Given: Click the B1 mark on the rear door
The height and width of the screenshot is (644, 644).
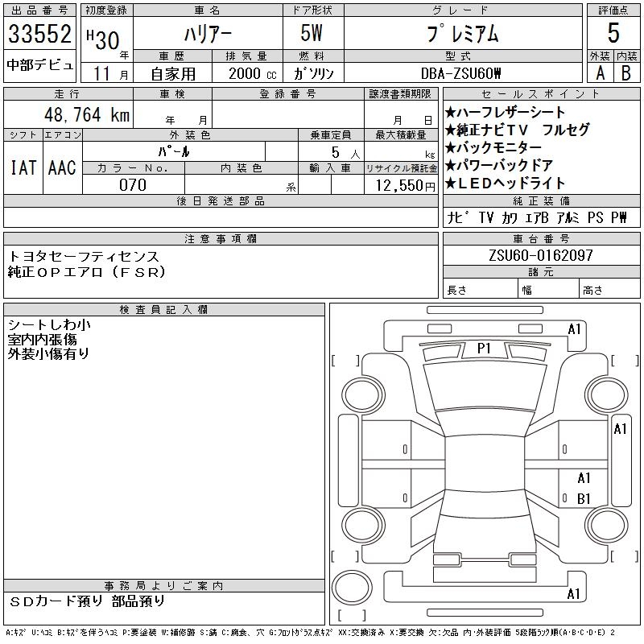Looking at the screenshot, I should [584, 499].
